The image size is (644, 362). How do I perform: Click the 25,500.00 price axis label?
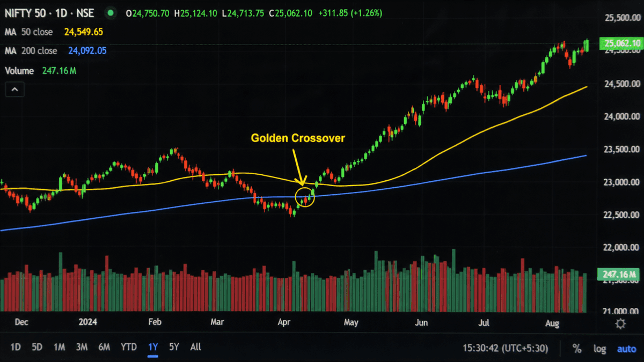point(623,18)
